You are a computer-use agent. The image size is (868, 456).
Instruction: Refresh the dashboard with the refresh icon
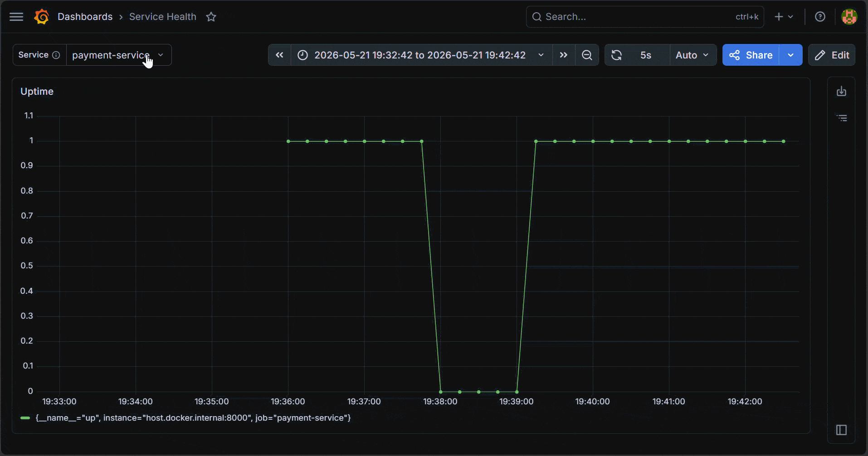(616, 55)
